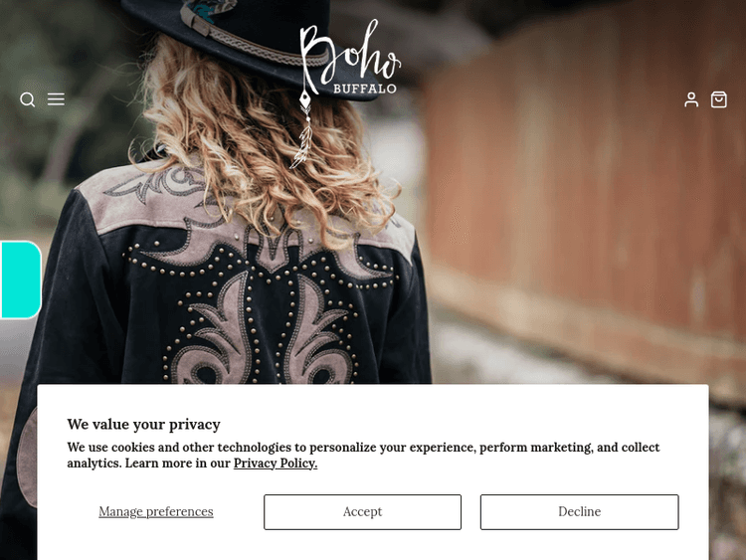Image resolution: width=746 pixels, height=560 pixels.
Task: Click the BUFFALO wordmark in the logo
Action: pyautogui.click(x=364, y=89)
